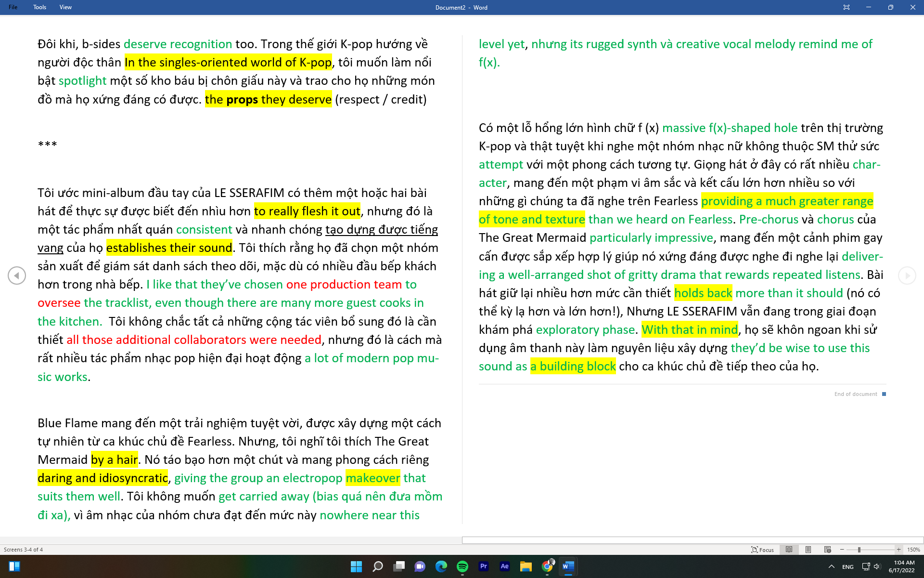Viewport: 924px width, 578px height.
Task: Open the Tools menu
Action: (x=39, y=7)
